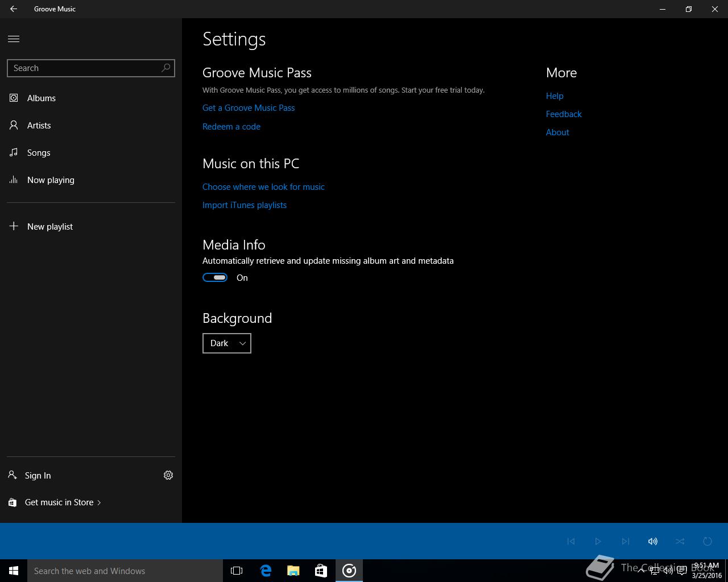The height and width of the screenshot is (582, 728).
Task: Click the search magnifier icon
Action: click(x=166, y=68)
